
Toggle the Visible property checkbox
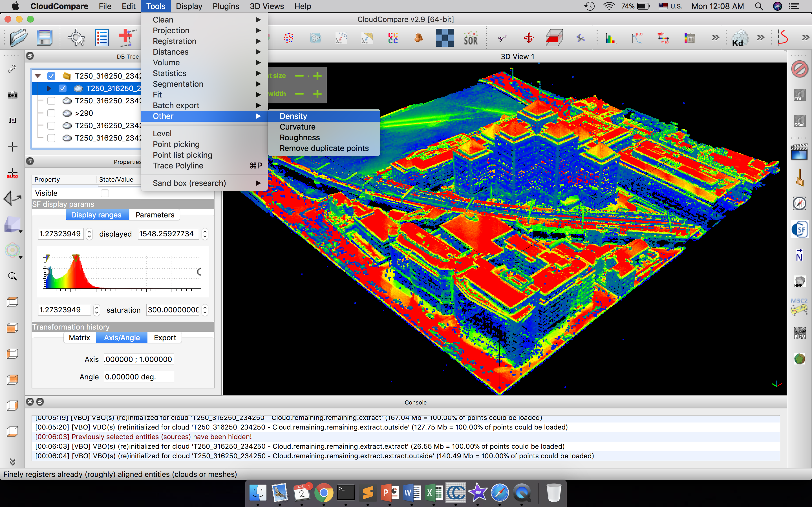(105, 193)
